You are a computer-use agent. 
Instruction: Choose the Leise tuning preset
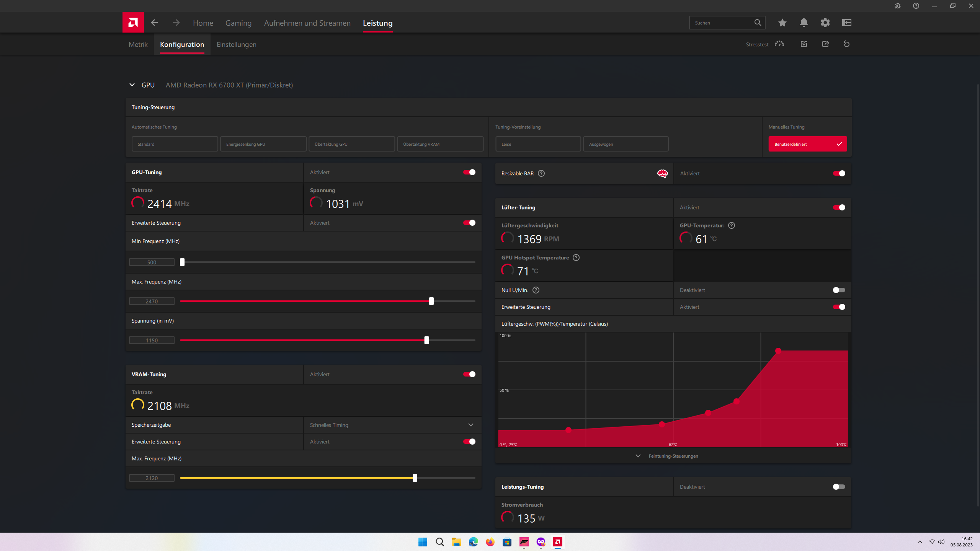pos(538,144)
